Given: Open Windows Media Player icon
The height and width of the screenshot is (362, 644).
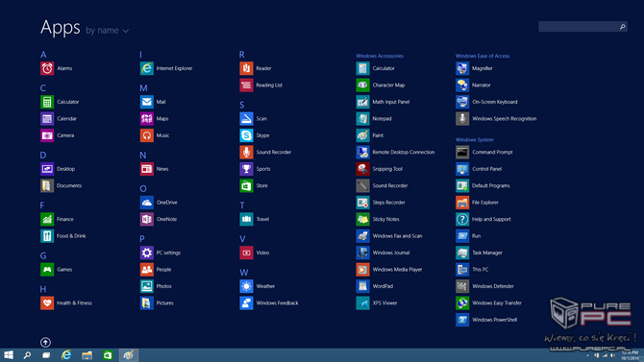Looking at the screenshot, I should [362, 270].
